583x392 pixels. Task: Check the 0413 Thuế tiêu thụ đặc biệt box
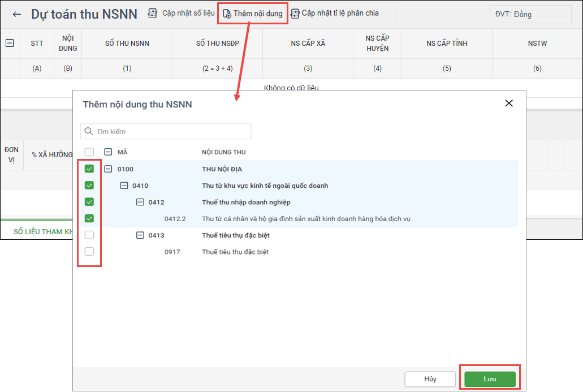89,235
